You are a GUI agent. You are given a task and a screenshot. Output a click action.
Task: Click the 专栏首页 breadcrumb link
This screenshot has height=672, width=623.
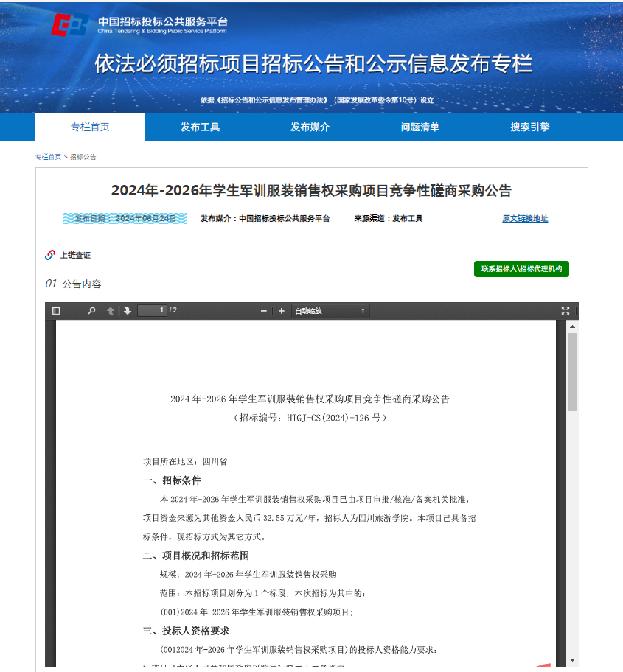[49, 157]
